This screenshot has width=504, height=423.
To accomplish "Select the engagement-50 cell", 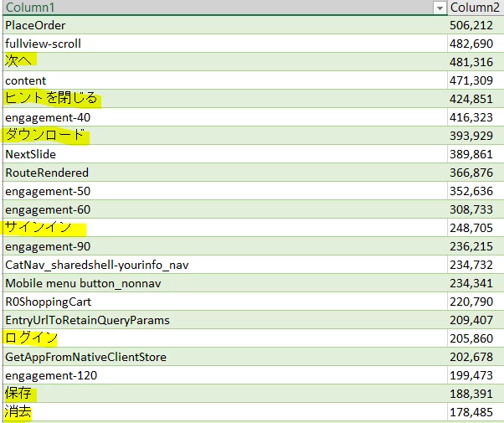I will click(x=225, y=191).
